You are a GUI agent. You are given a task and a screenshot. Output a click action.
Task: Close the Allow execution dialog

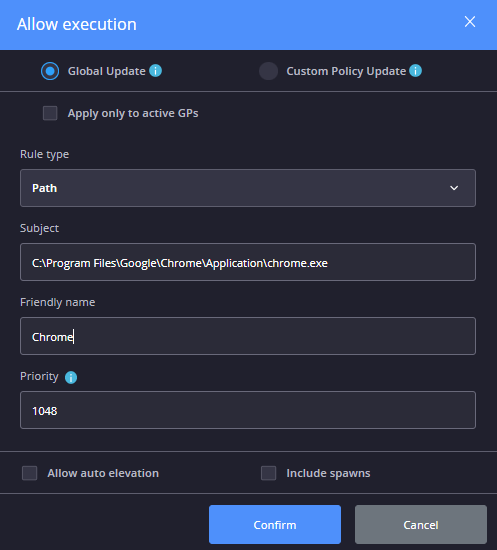[x=470, y=22]
